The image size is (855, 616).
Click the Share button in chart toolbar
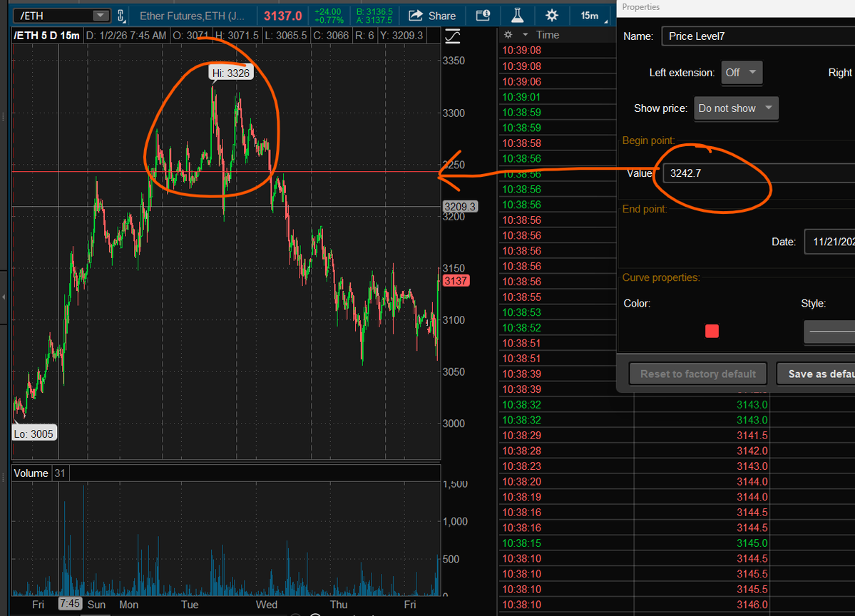click(432, 16)
